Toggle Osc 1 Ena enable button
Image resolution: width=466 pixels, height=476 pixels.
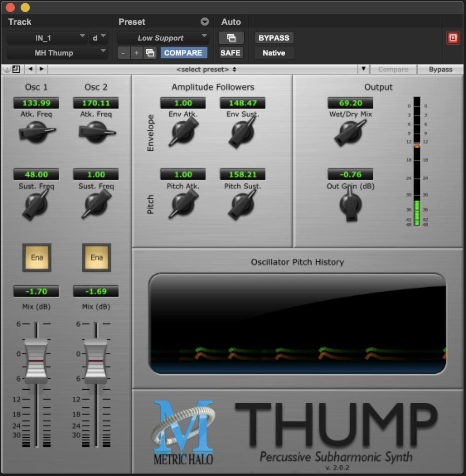coord(37,257)
